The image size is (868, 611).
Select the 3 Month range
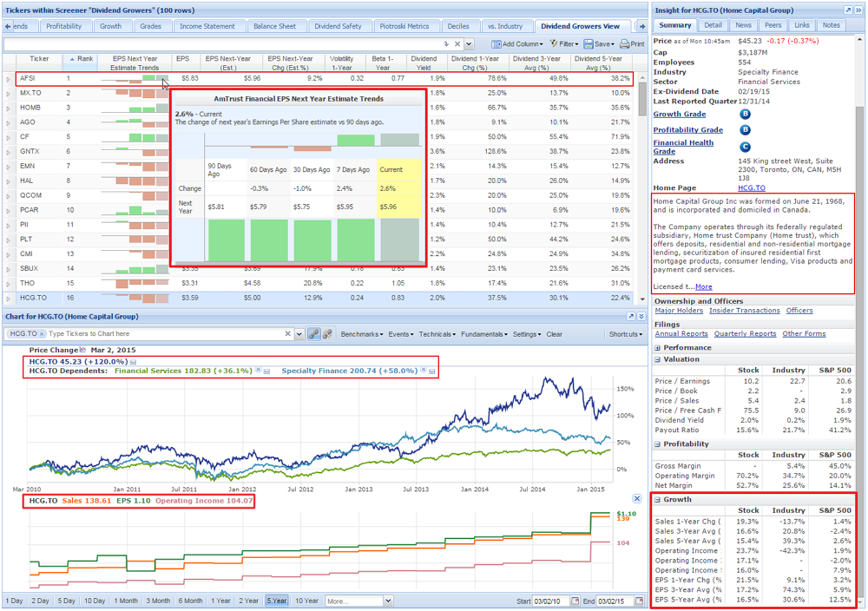(158, 601)
